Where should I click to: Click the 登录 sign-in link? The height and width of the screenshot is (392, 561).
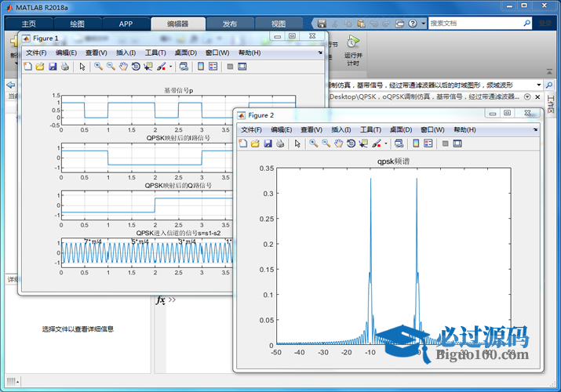point(545,24)
